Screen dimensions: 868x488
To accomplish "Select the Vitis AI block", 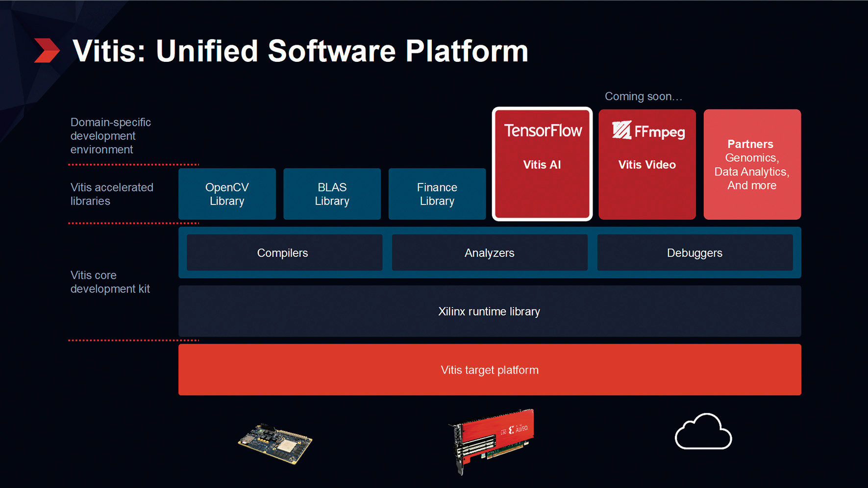I will tap(542, 164).
